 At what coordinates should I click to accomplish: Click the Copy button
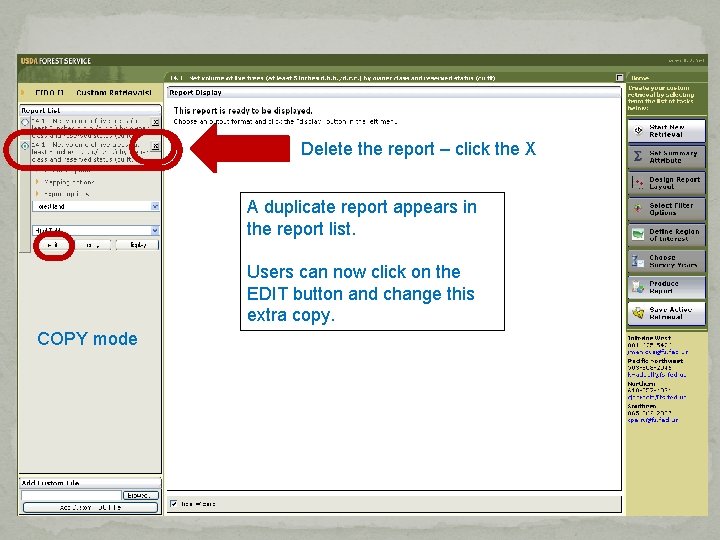pos(93,245)
